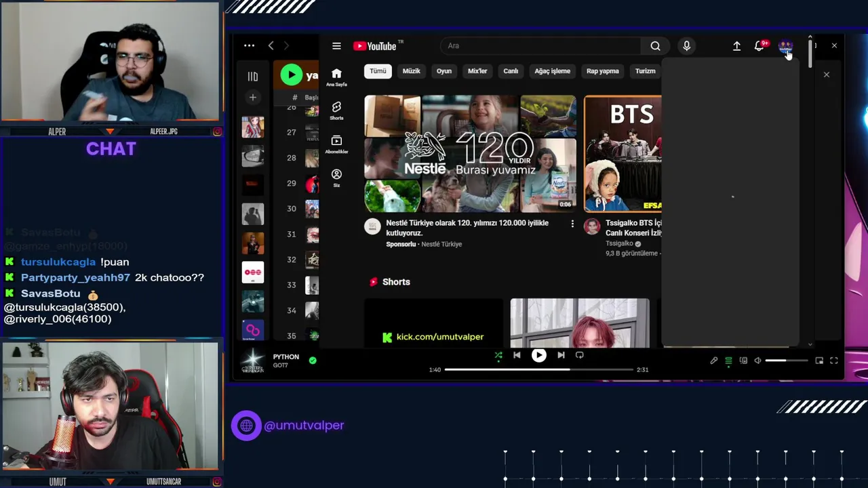Open options menu for Nestlé video
The image size is (868, 488).
coord(572,224)
